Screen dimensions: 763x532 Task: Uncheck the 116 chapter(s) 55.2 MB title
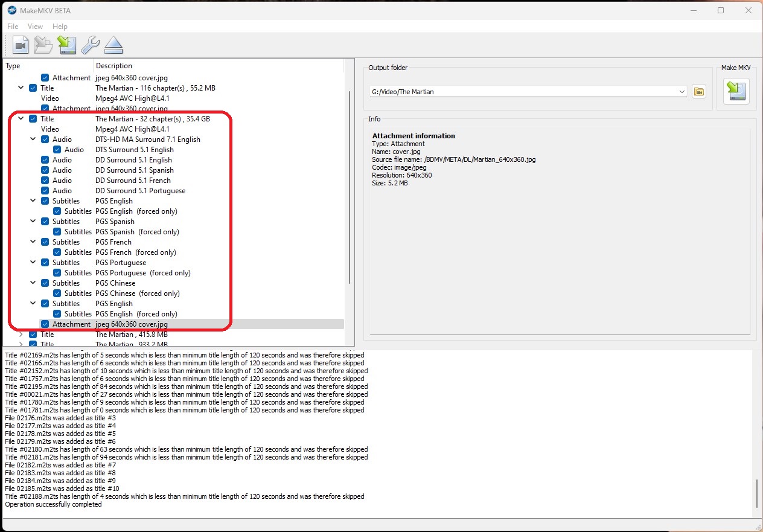(33, 88)
